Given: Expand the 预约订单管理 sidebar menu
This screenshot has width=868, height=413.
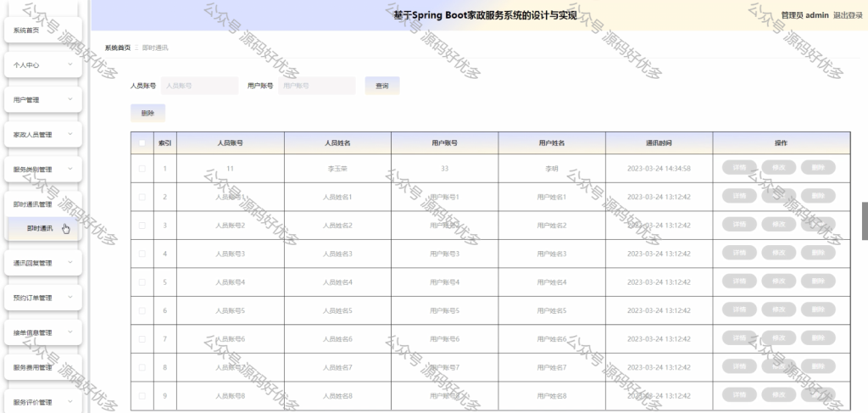Looking at the screenshot, I should click(43, 298).
